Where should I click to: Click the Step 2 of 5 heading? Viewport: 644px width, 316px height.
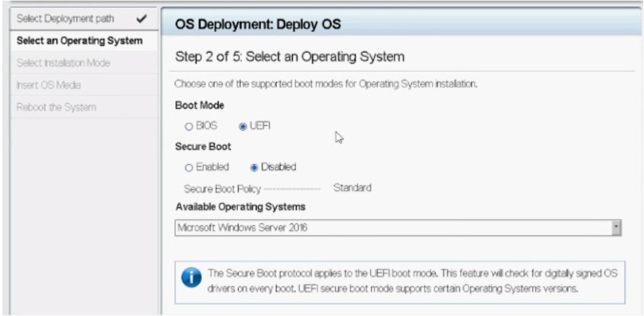(x=290, y=56)
